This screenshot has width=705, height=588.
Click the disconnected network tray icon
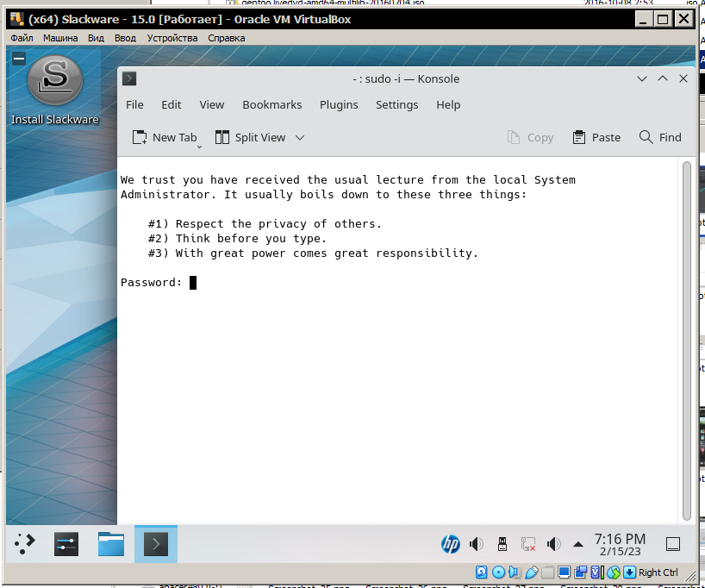click(528, 544)
